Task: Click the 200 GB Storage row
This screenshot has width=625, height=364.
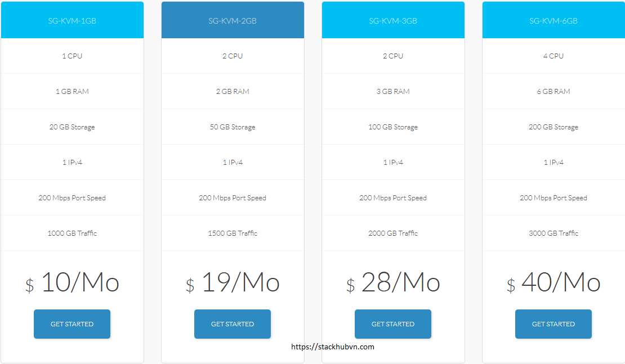Action: point(553,127)
